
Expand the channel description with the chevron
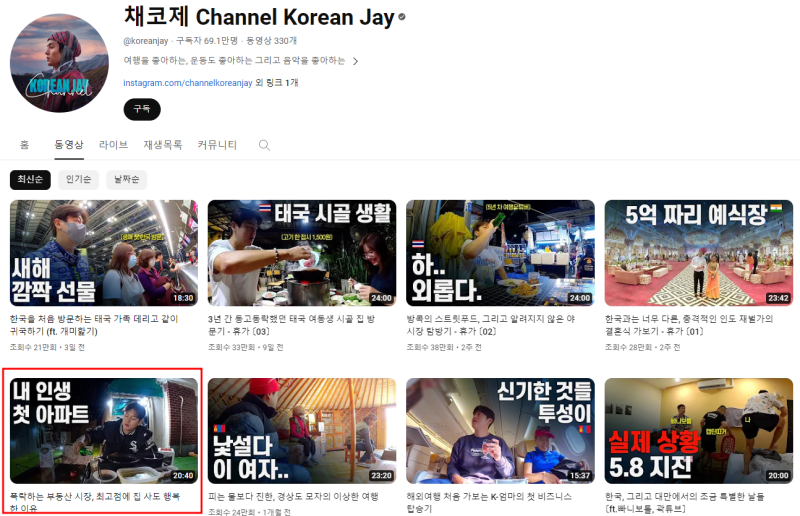356,61
